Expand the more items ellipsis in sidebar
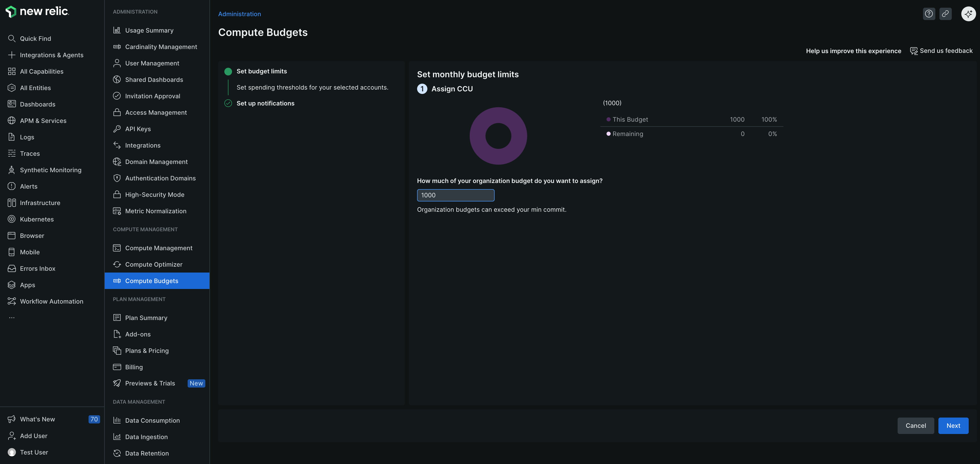This screenshot has width=980, height=464. [x=12, y=317]
